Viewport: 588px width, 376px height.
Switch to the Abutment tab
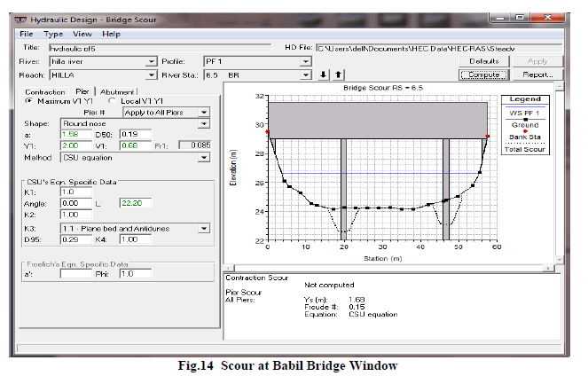click(x=116, y=91)
